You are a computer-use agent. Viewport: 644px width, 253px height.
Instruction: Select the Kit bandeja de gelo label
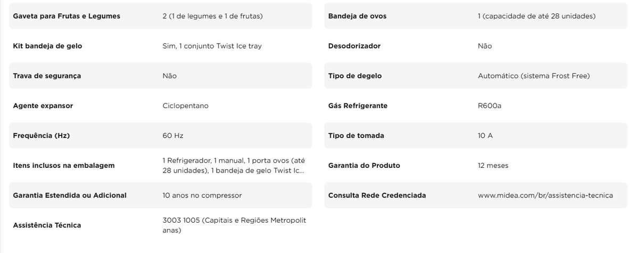click(47, 46)
